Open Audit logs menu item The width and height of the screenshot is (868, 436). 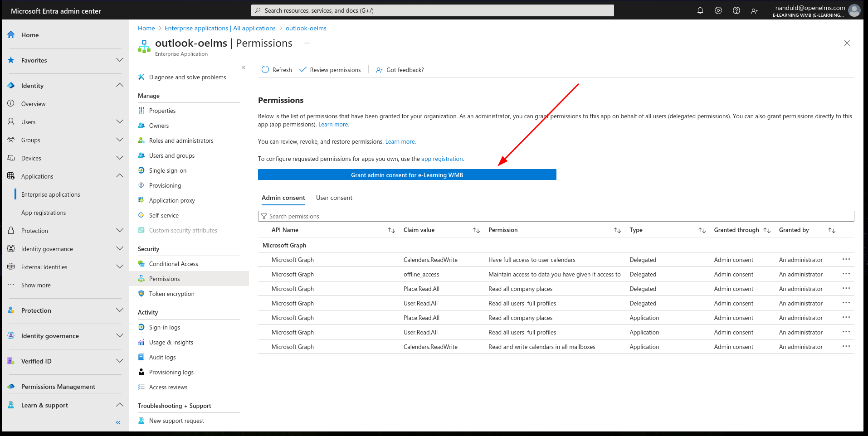pos(162,357)
